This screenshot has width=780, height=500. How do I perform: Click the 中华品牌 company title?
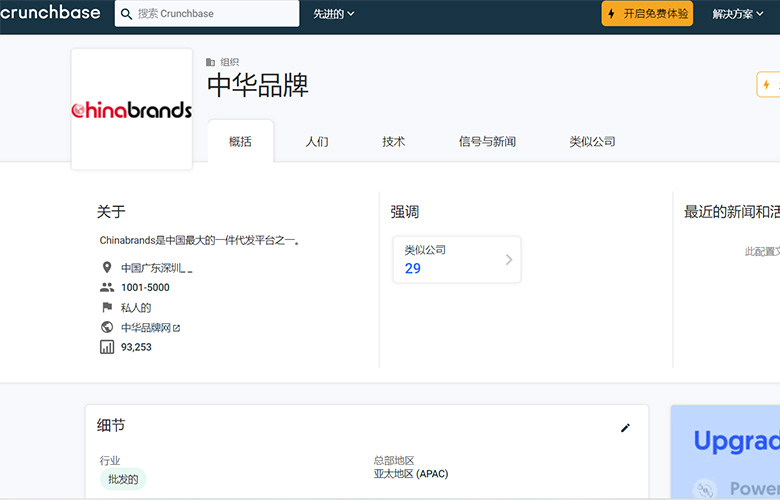(258, 85)
